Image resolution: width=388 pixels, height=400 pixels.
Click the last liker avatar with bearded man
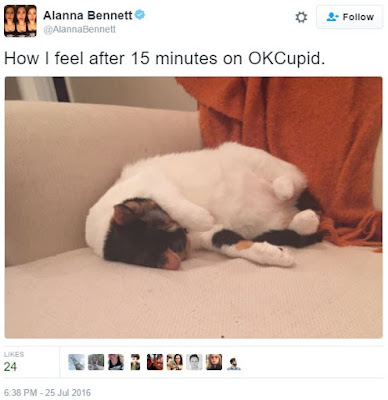(x=234, y=364)
